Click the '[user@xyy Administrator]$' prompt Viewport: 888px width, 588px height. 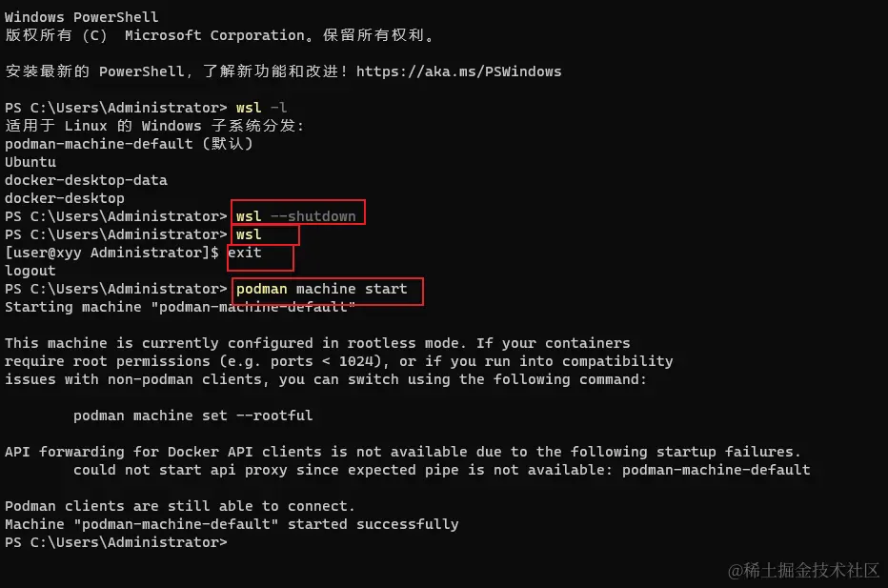point(111,253)
